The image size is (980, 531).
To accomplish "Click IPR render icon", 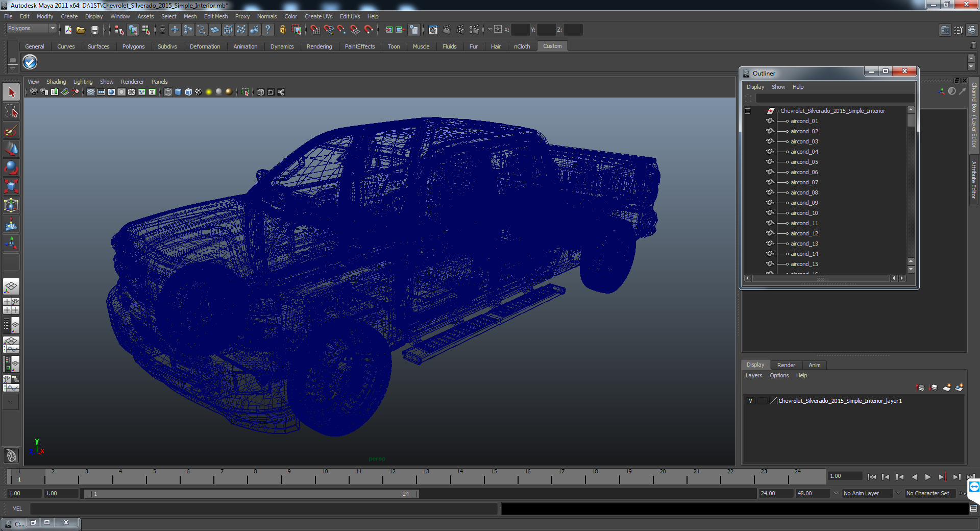I will coord(460,30).
